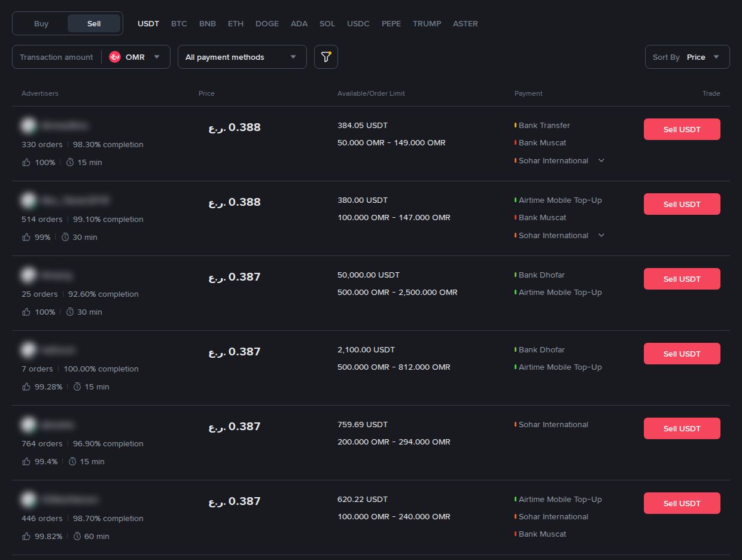The height and width of the screenshot is (560, 742).
Task: Select the DOGE tab
Action: click(x=267, y=23)
